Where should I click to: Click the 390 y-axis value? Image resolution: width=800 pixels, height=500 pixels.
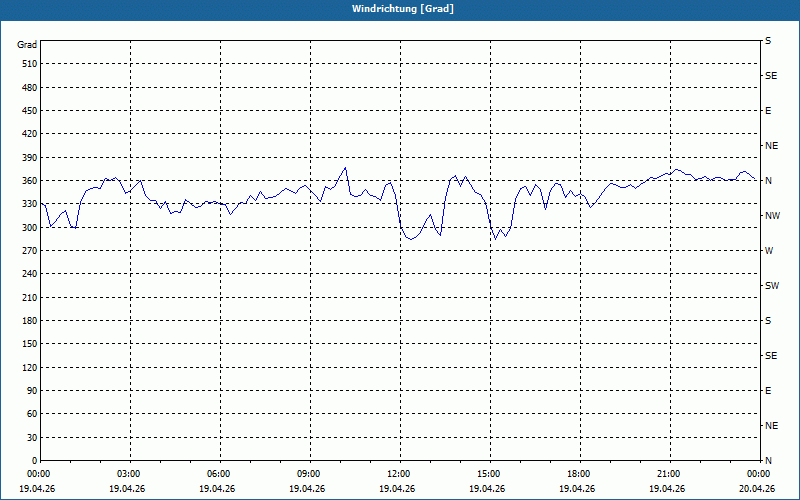click(x=30, y=158)
